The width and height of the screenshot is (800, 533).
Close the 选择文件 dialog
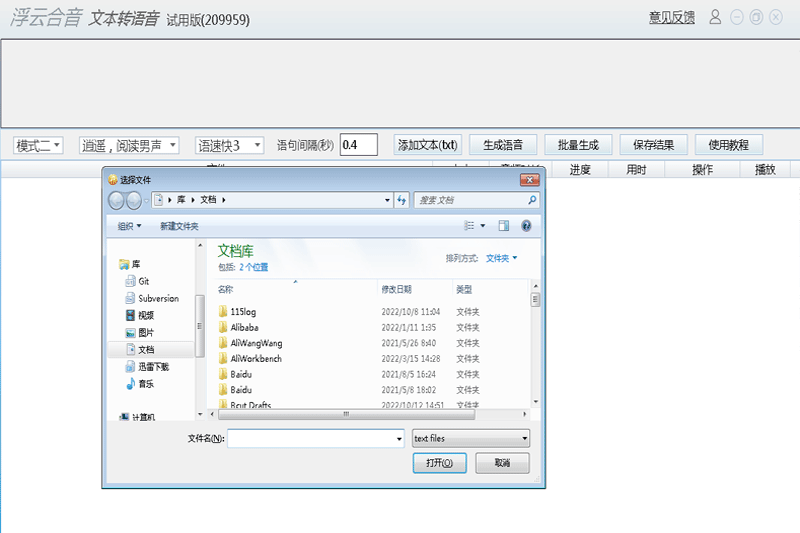[x=530, y=180]
